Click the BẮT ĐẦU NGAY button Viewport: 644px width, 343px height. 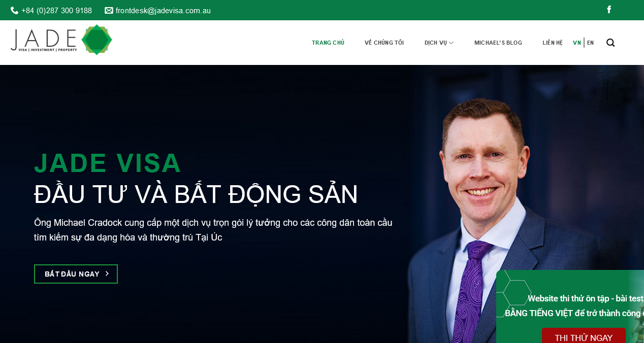(x=76, y=274)
